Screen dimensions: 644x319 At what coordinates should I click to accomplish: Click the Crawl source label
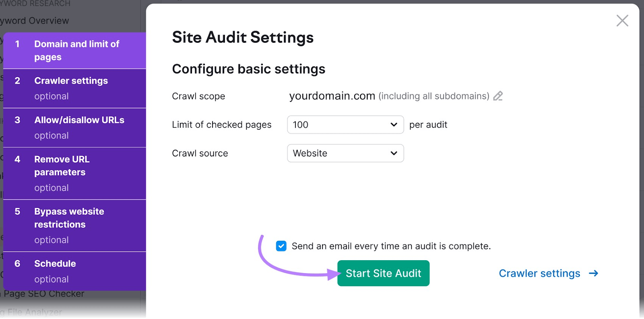point(200,153)
